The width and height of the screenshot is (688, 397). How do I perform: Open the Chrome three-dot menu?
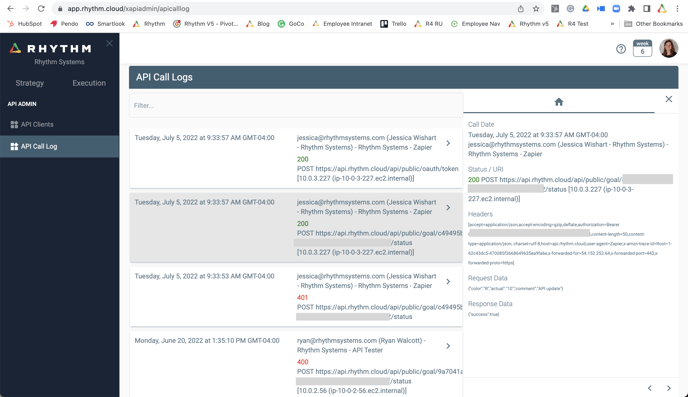pyautogui.click(x=677, y=8)
